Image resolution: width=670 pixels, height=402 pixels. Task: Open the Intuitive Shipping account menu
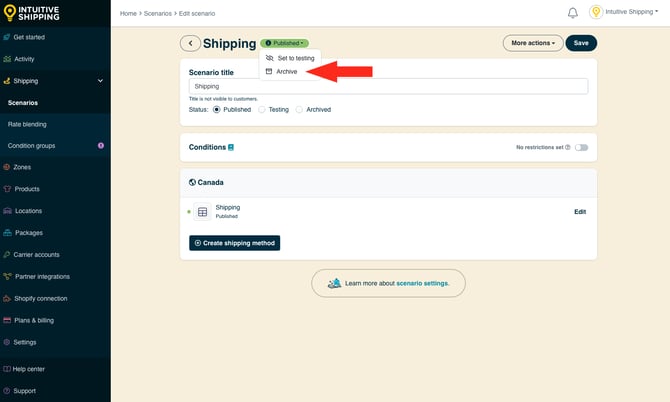(x=632, y=12)
